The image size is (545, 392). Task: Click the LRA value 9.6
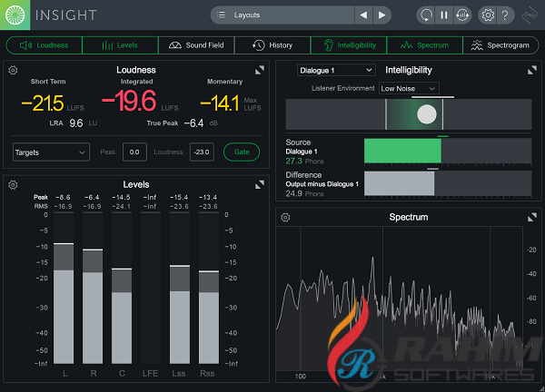tap(76, 123)
